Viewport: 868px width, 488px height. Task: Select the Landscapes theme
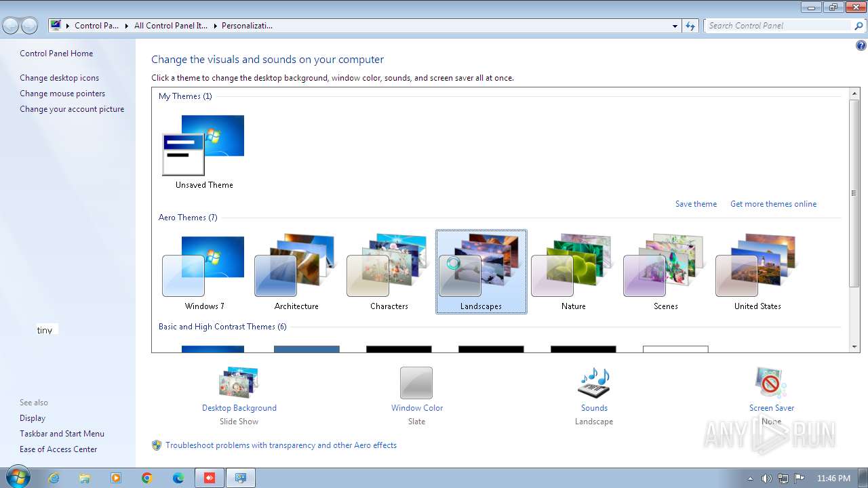(x=481, y=272)
